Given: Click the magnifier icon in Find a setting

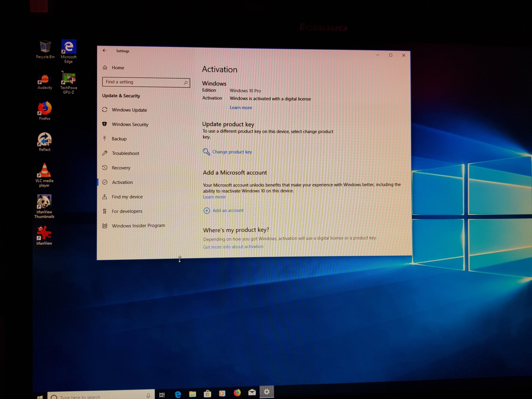Looking at the screenshot, I should tap(185, 83).
